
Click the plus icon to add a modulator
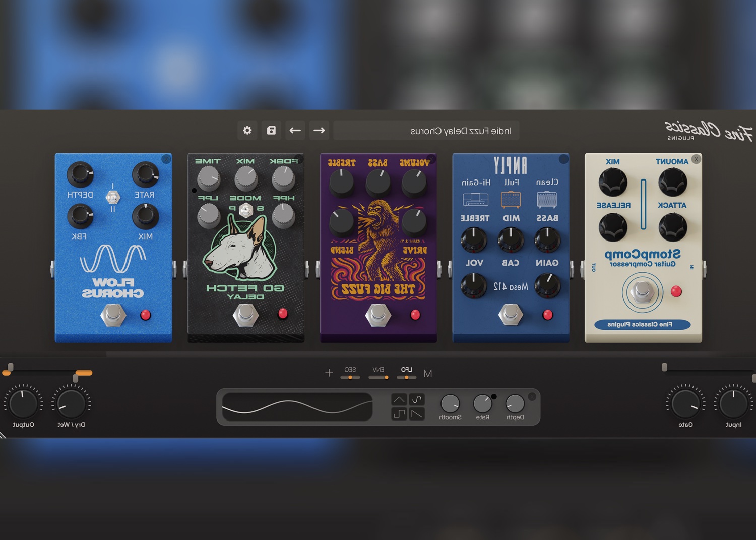pyautogui.click(x=329, y=373)
